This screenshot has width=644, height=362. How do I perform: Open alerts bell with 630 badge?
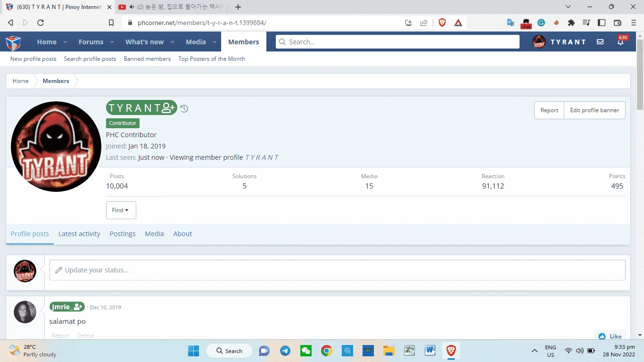pyautogui.click(x=621, y=42)
